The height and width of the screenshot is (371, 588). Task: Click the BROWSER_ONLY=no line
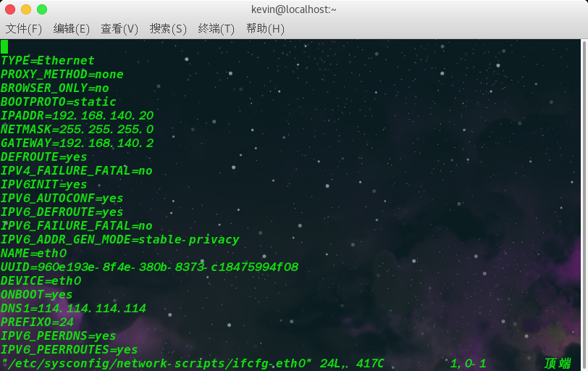[x=55, y=88]
